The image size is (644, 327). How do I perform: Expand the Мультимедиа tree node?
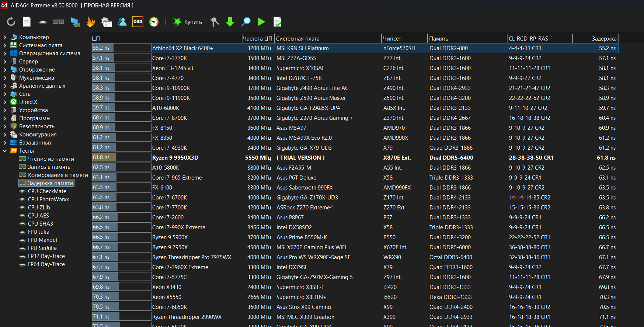click(x=5, y=78)
